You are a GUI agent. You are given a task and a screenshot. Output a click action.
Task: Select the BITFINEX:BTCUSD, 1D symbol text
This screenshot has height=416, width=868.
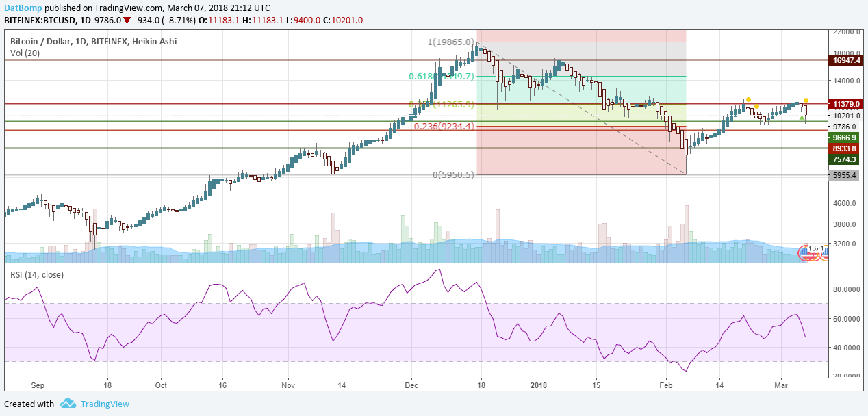tap(47, 21)
